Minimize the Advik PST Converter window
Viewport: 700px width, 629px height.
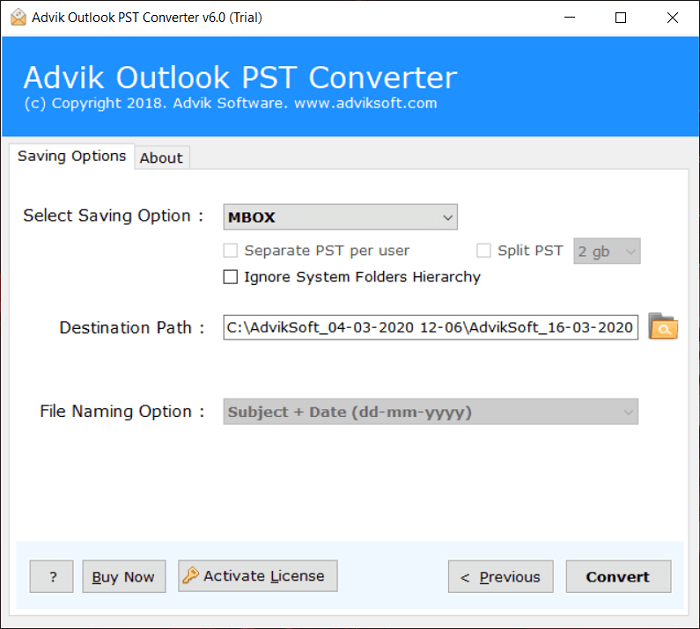pos(570,18)
